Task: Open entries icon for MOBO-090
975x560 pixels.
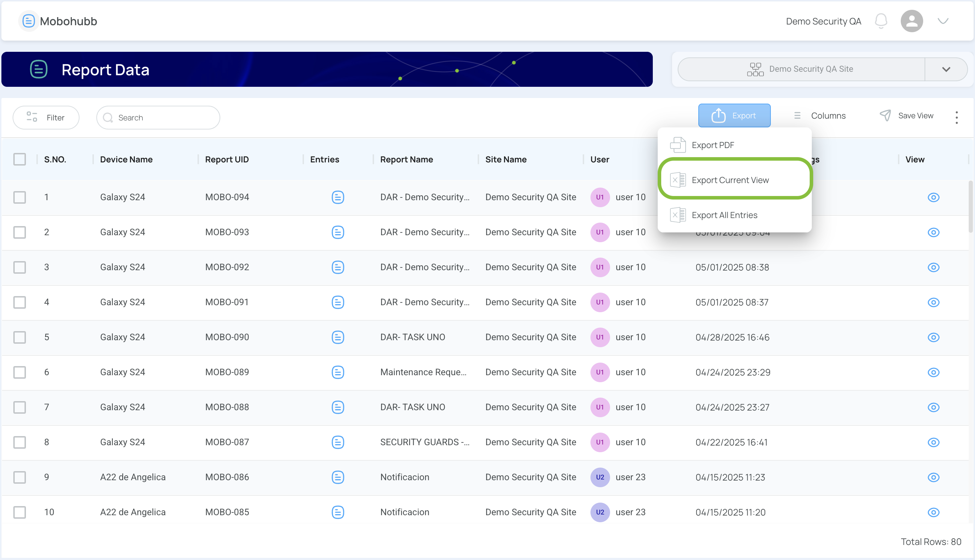Action: pos(338,337)
